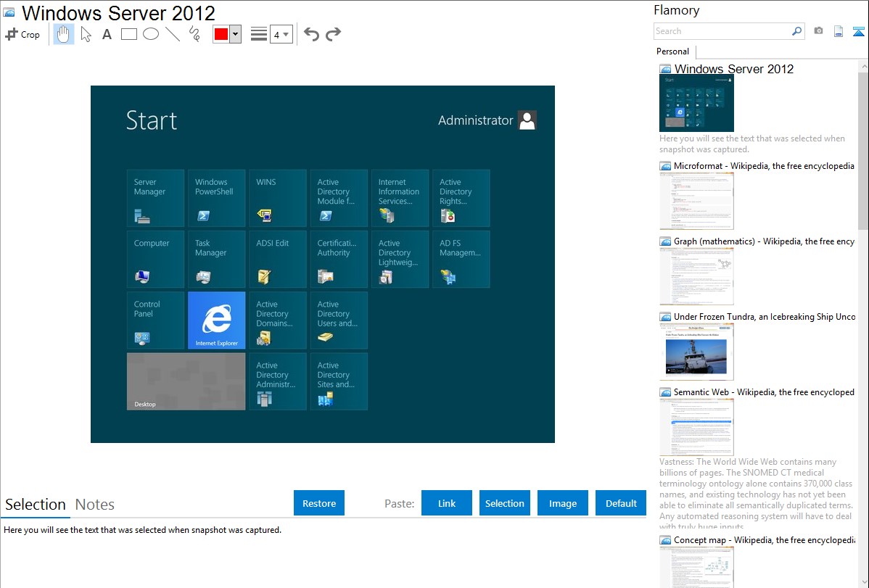Click the blue up-arrow icon in Flamory panel

tap(858, 32)
